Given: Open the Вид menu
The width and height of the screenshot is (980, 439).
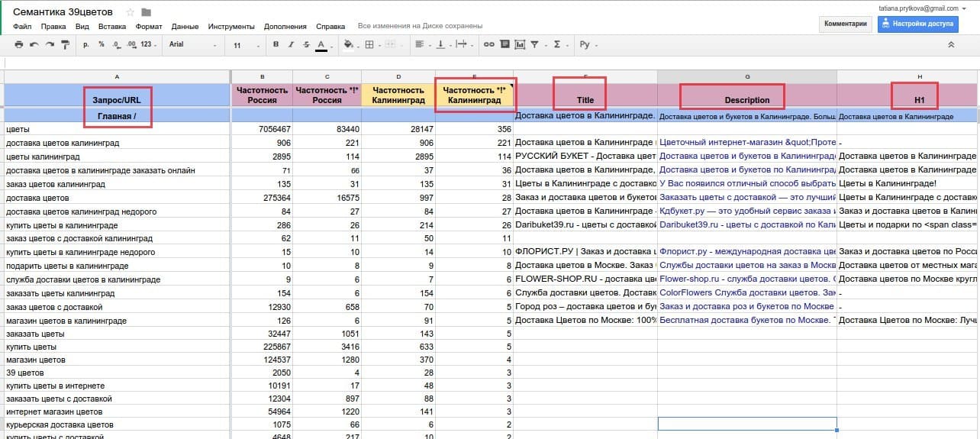Looking at the screenshot, I should pyautogui.click(x=82, y=26).
